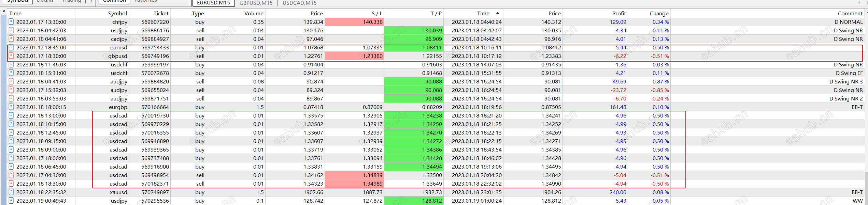Screen dimensions: 868x205
Task: Click the red S/L cell 1.34989
Action: pyautogui.click(x=354, y=184)
